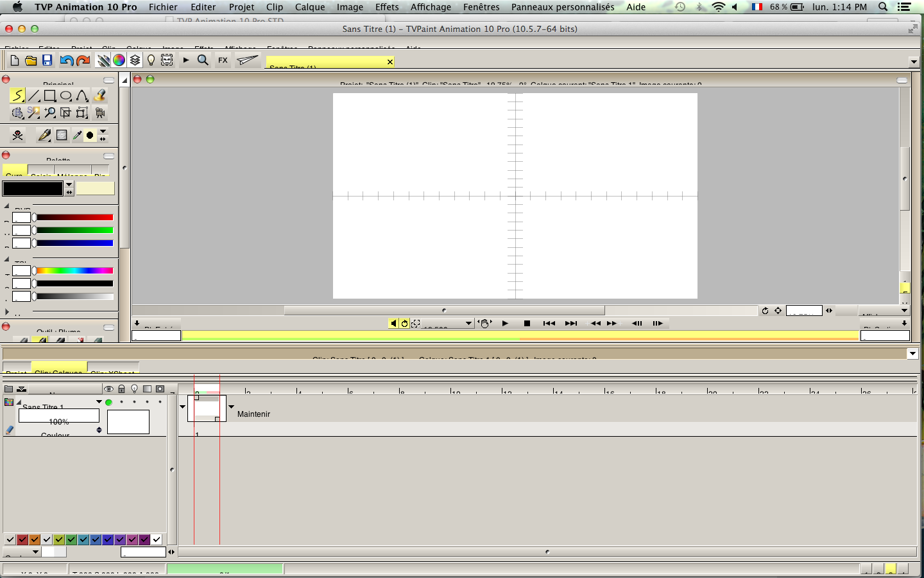Redo the action with the orange arrow

83,60
